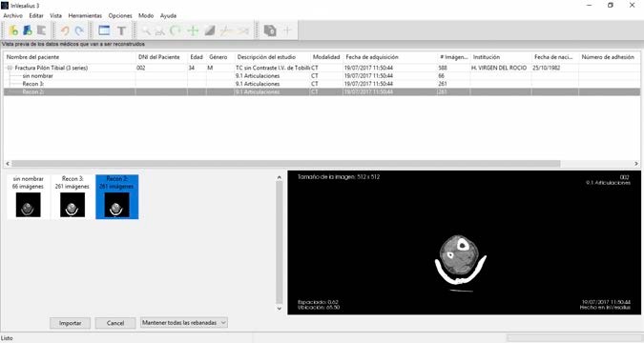The height and width of the screenshot is (343, 644).
Task: Select the brightness contrast tool icon
Action: point(210,30)
